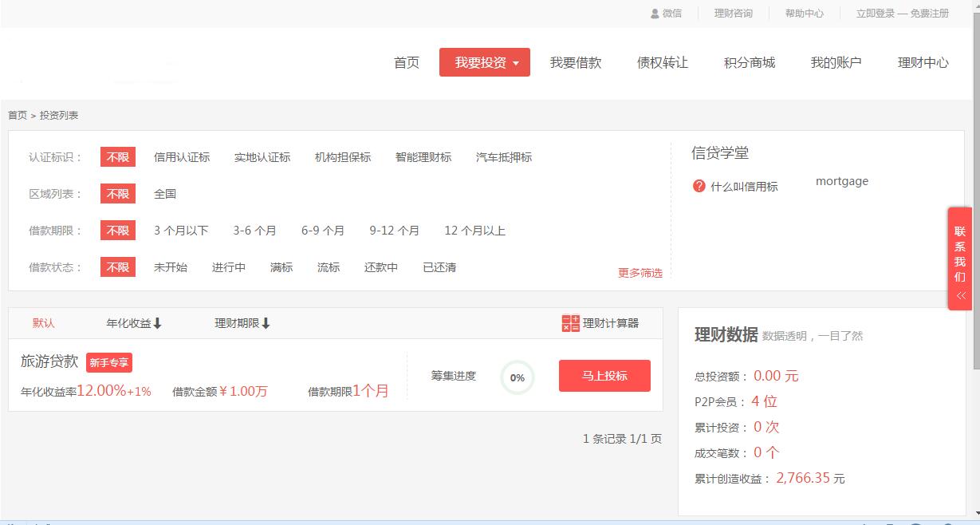The width and height of the screenshot is (980, 525).
Task: Select 信用认证标 filter option
Action: pos(182,157)
